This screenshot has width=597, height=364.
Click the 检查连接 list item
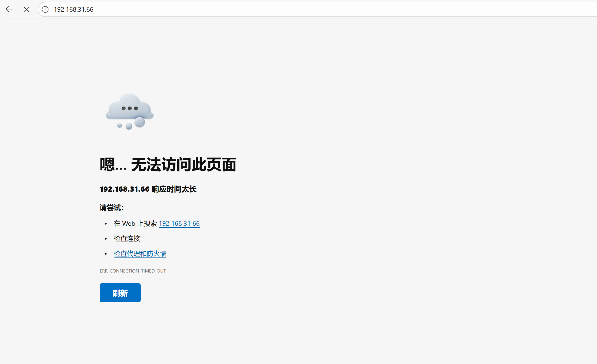[127, 238]
